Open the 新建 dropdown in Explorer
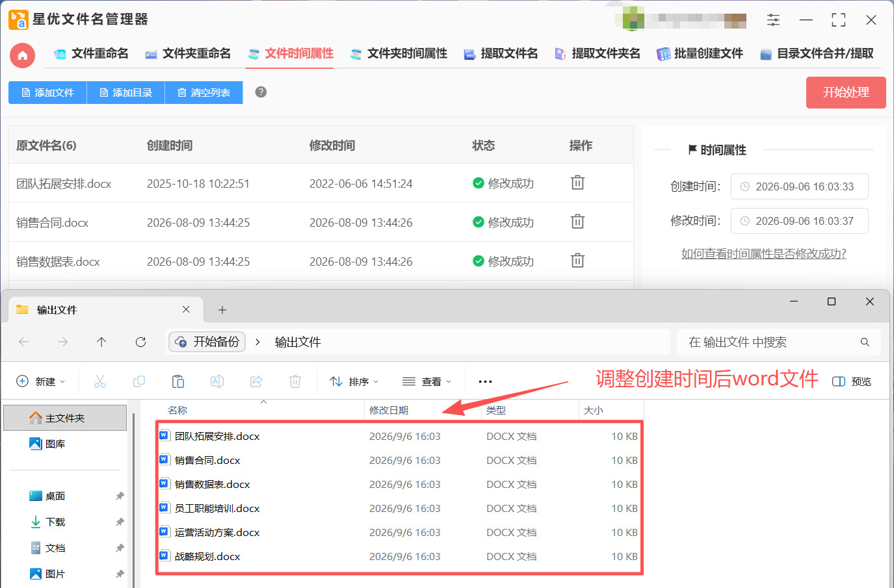 40,381
